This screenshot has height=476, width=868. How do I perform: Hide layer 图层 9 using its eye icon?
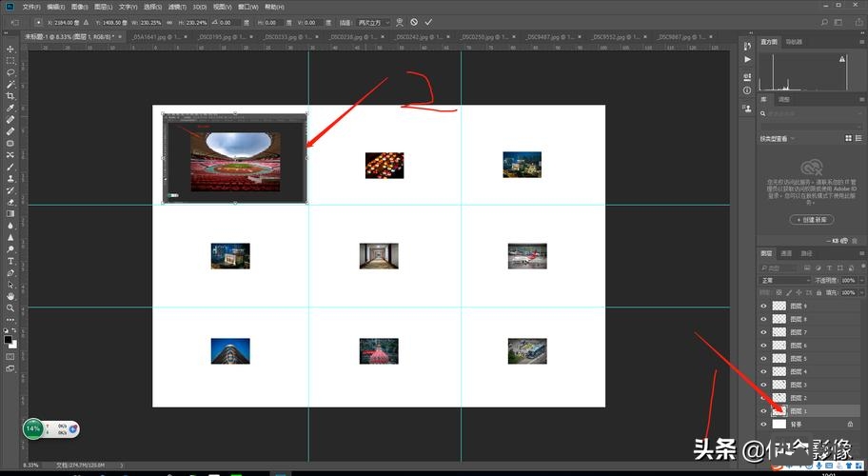click(763, 307)
